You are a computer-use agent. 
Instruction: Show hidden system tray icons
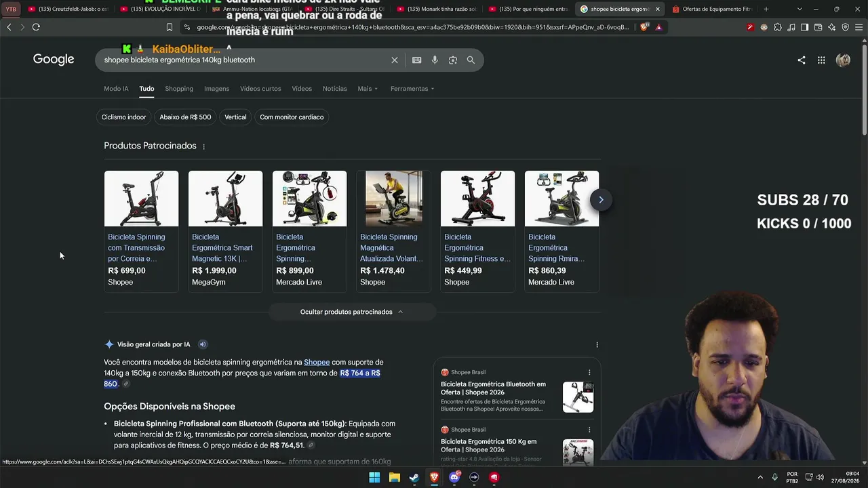[760, 477]
